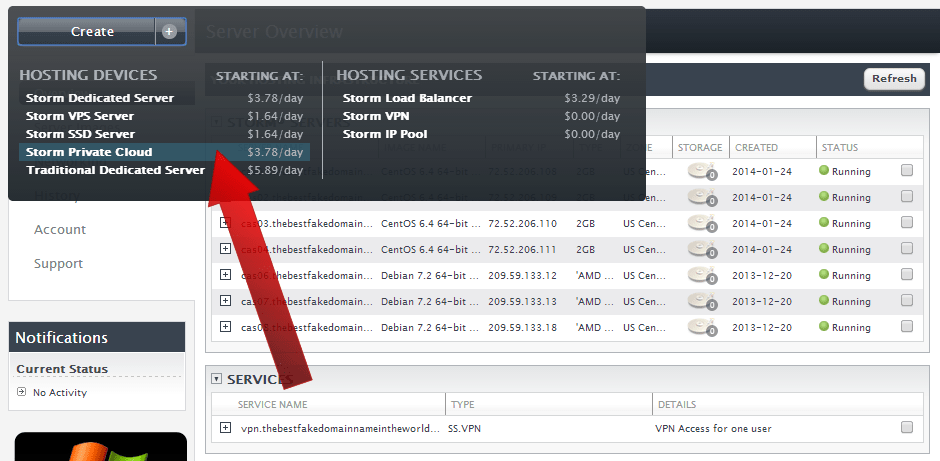This screenshot has width=940, height=461.
Task: Expand the vpn service row
Action: click(x=225, y=428)
